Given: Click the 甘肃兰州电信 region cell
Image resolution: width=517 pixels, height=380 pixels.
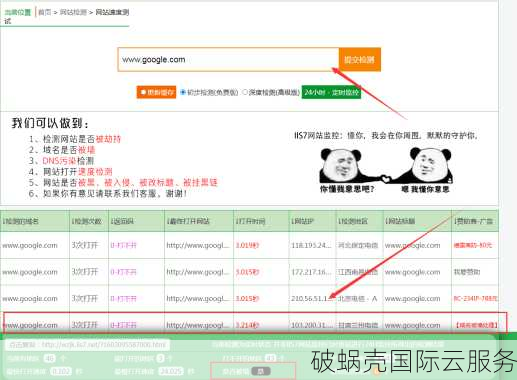Looking at the screenshot, I should 358,325.
